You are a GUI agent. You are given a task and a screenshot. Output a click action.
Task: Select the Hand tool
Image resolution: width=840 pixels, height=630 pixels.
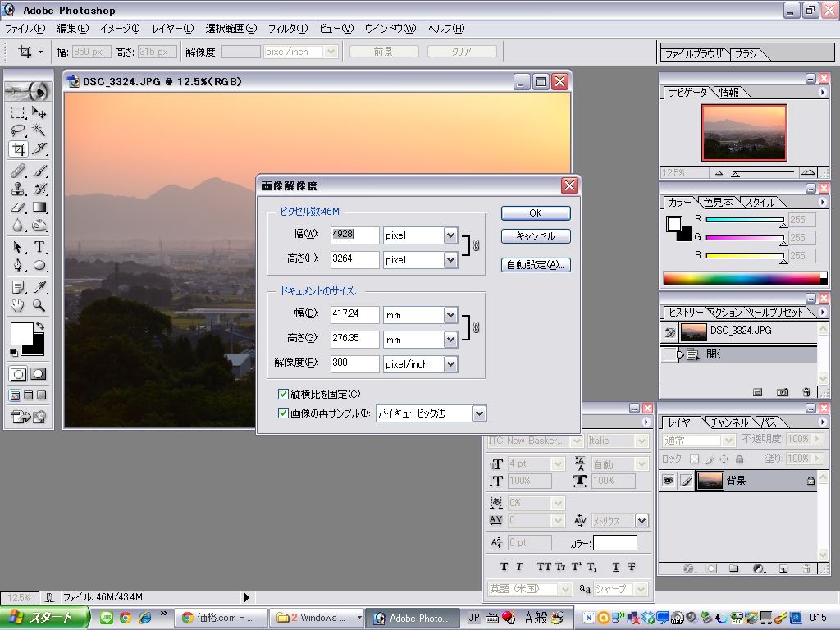pos(18,305)
